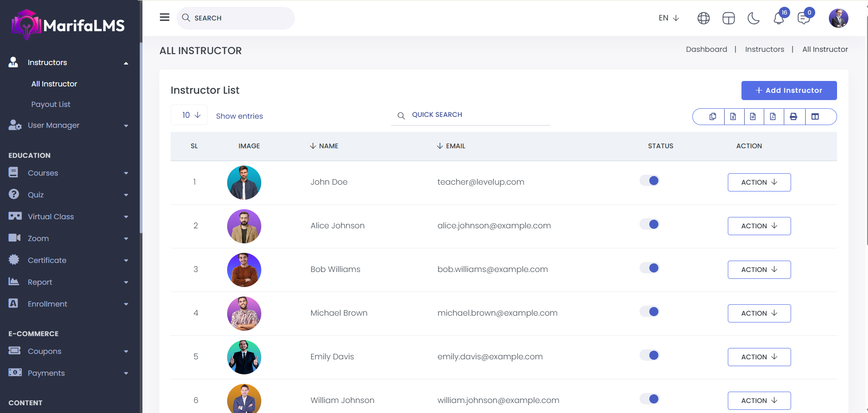The image size is (868, 413).
Task: Export the instructor list as PDF
Action: (773, 116)
